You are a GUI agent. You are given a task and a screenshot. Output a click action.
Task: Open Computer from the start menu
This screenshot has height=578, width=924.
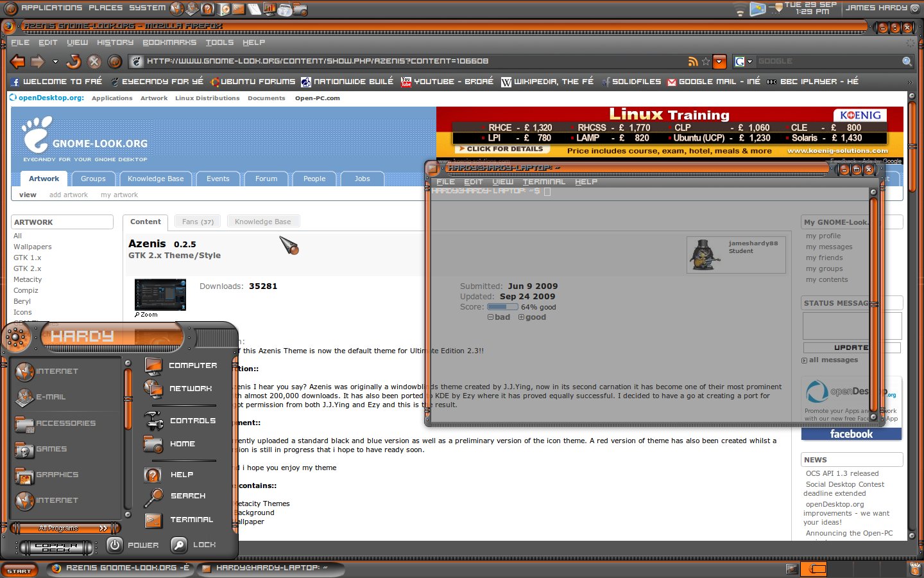[x=181, y=365]
